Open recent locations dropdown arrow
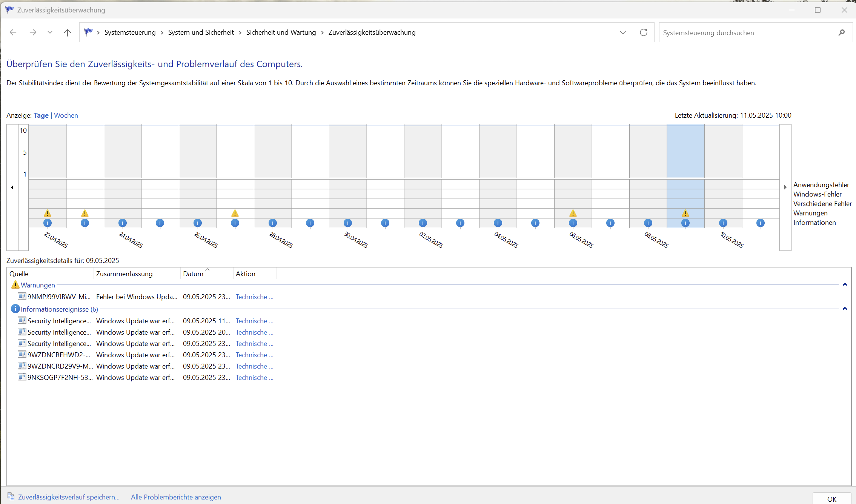This screenshot has height=504, width=856. (50, 32)
